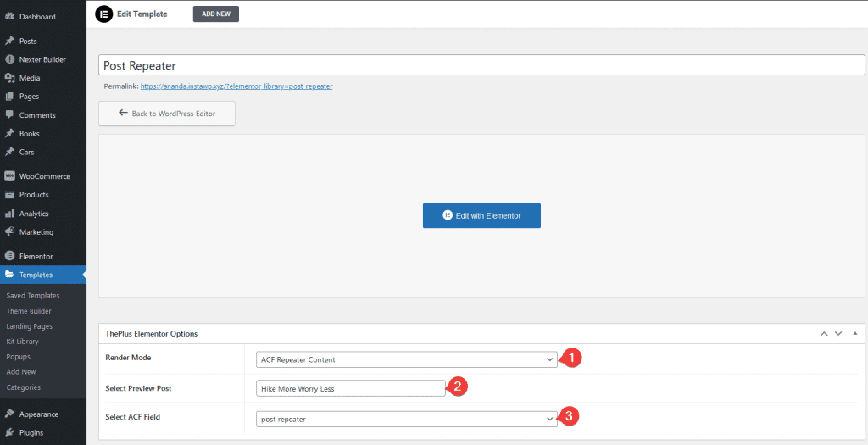Open the Plugins icon in sidebar
Screen dimensions: 868x445
click(x=9, y=432)
